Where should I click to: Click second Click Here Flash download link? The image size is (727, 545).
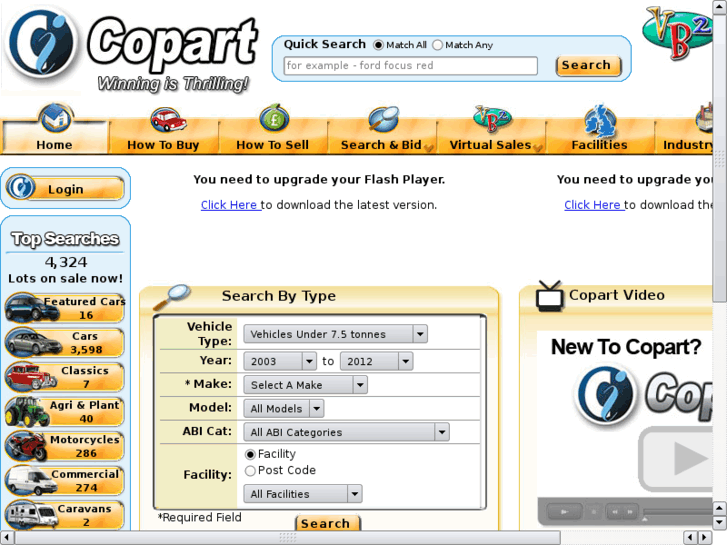[x=594, y=205]
